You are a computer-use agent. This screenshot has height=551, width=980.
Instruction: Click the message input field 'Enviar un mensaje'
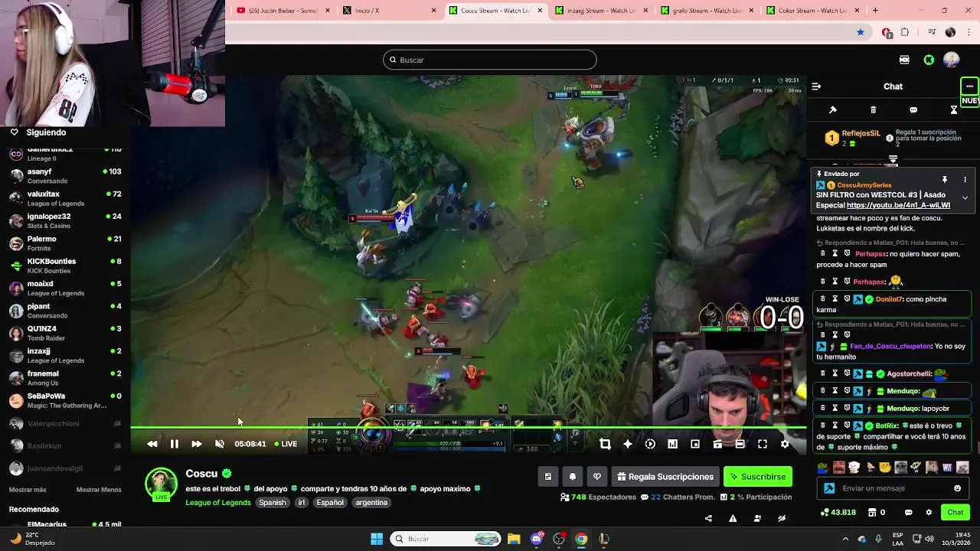894,488
